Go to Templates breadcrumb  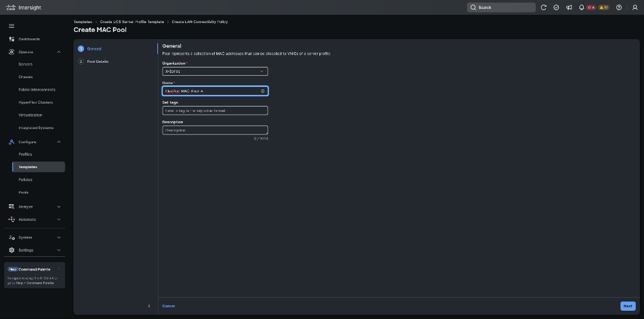[83, 22]
